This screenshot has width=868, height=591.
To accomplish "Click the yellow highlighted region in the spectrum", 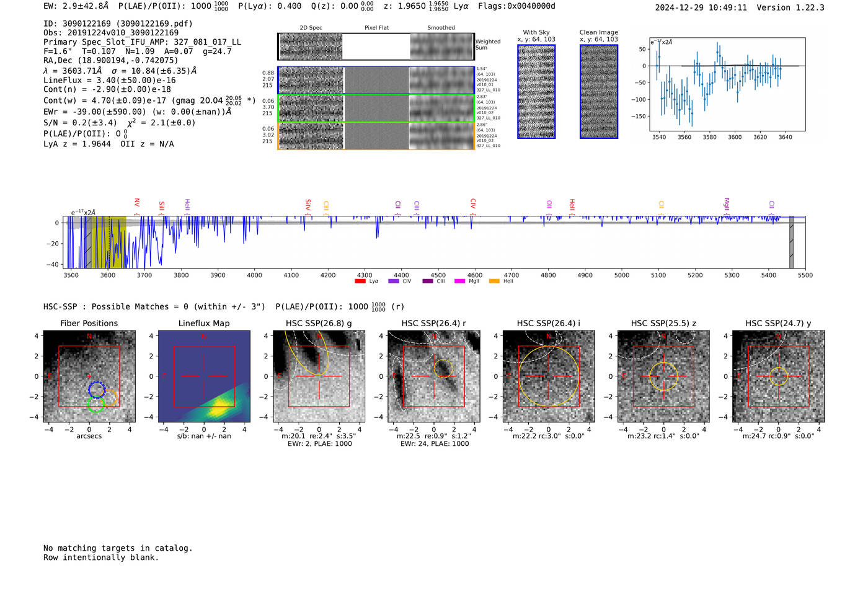I will (109, 242).
